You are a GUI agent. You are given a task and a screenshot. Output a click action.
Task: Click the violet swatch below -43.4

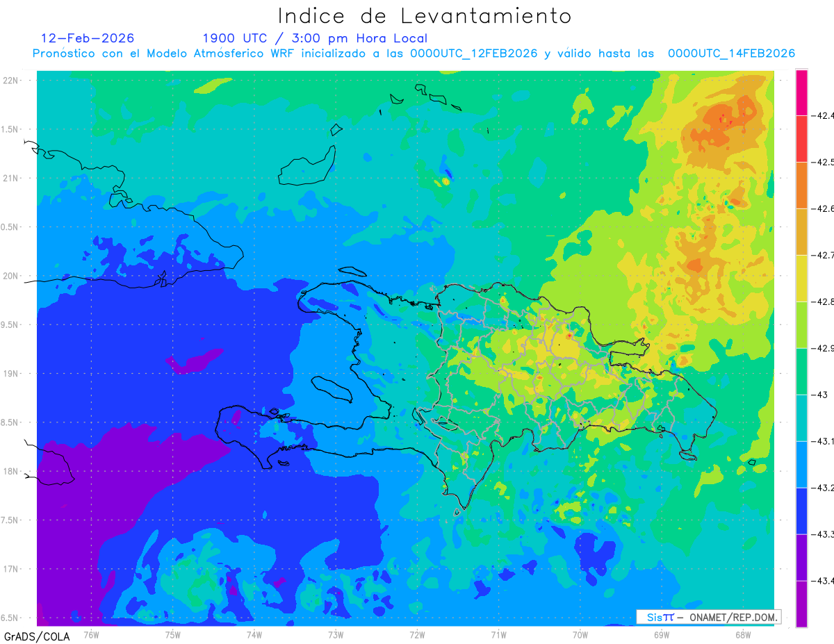[801, 604]
